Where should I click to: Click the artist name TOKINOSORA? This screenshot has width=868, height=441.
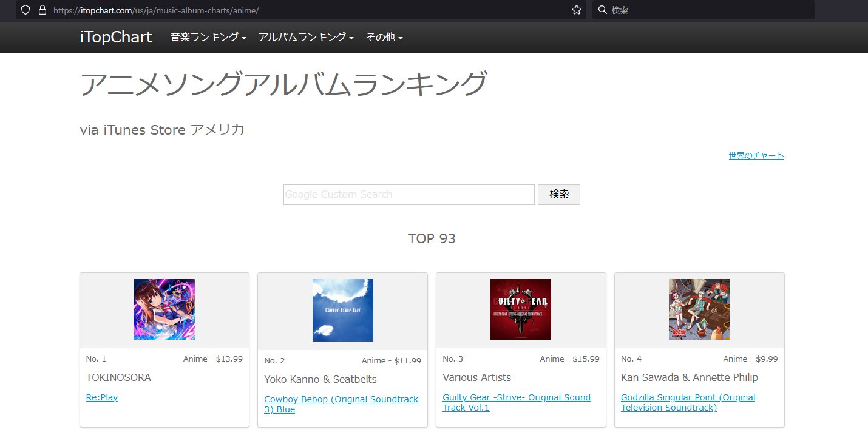pyautogui.click(x=118, y=377)
